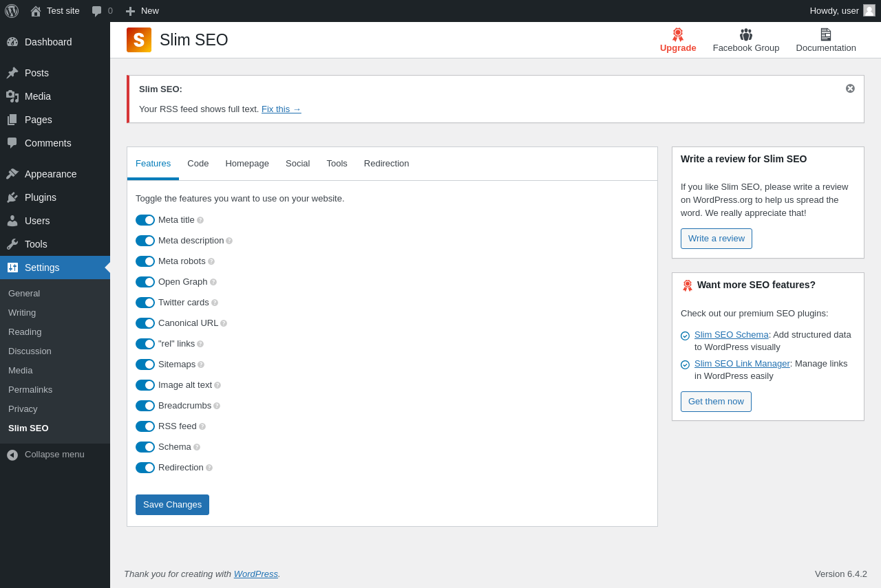Viewport: 881px width, 588px height.
Task: Click the Save Changes button
Action: (x=172, y=505)
